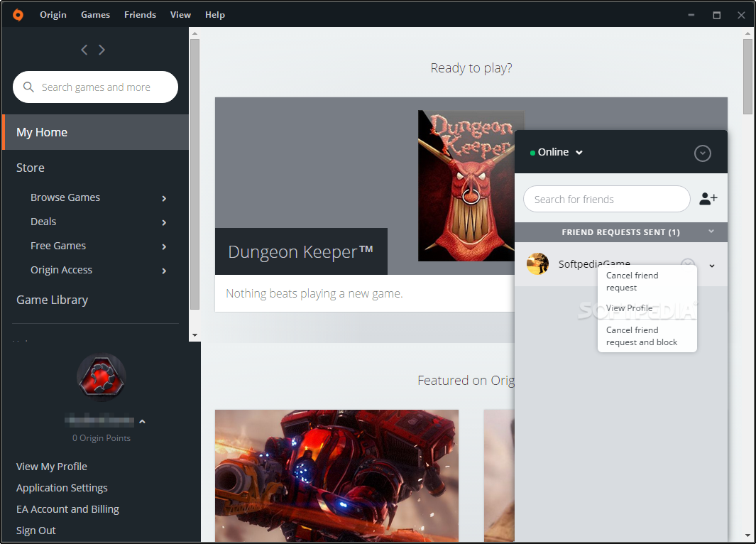Image resolution: width=756 pixels, height=544 pixels.
Task: Open the Online status dropdown
Action: [557, 153]
